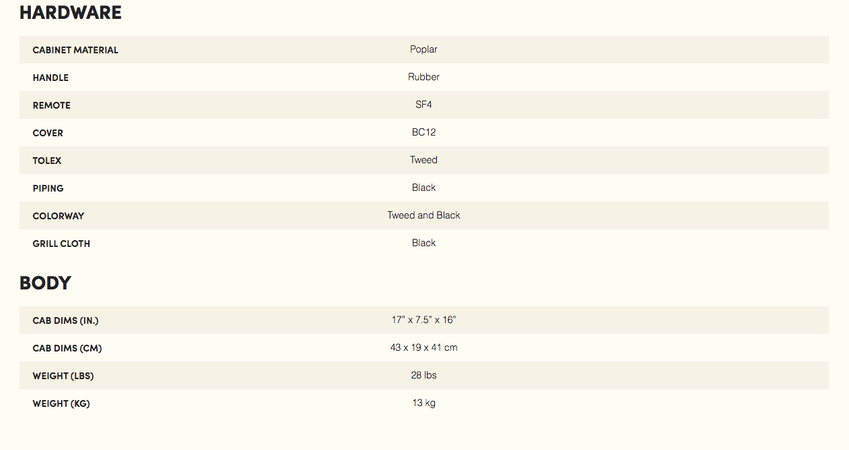The width and height of the screenshot is (849, 450).
Task: Select the PIPING row label
Action: pos(48,188)
